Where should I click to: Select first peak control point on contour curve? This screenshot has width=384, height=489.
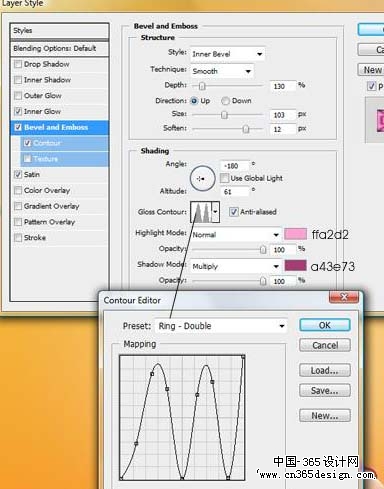click(152, 374)
